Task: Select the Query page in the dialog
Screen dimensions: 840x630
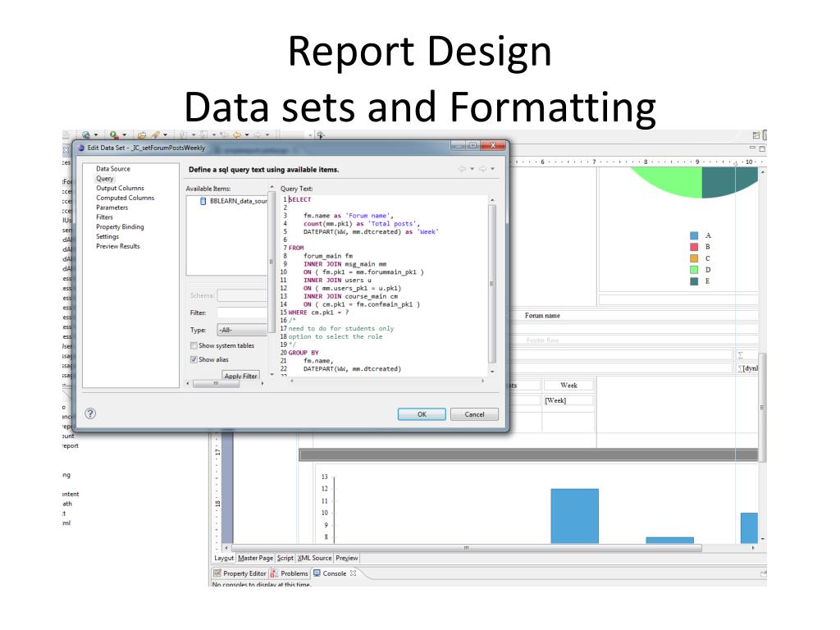Action: 105,178
